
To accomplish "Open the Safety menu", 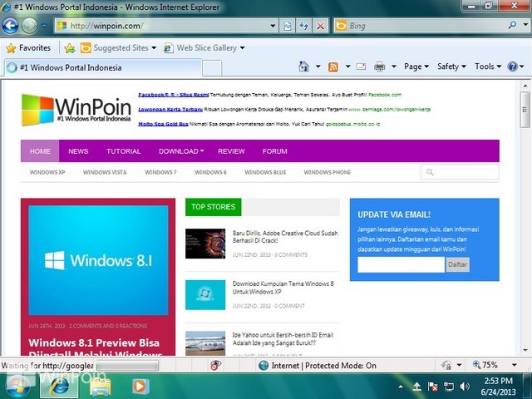I will coord(451,66).
